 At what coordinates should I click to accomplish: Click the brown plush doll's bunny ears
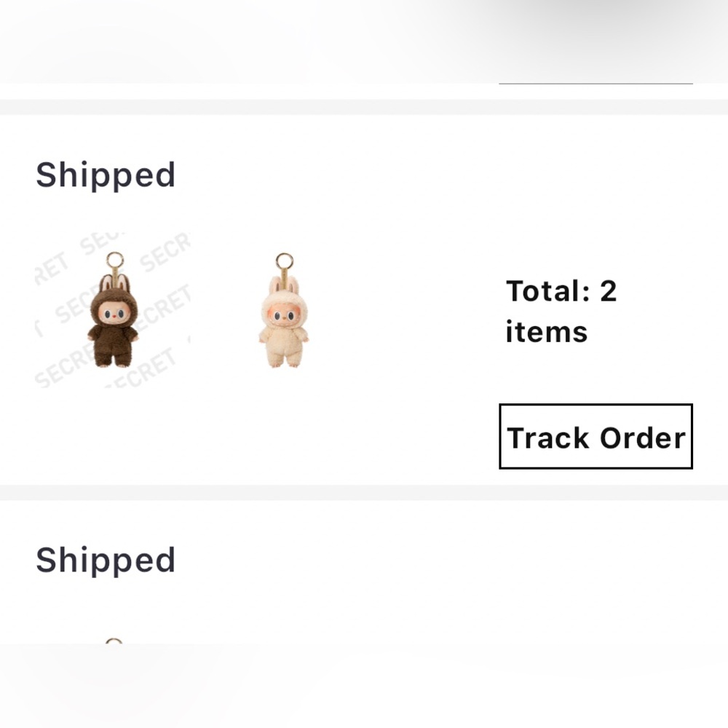tap(113, 284)
